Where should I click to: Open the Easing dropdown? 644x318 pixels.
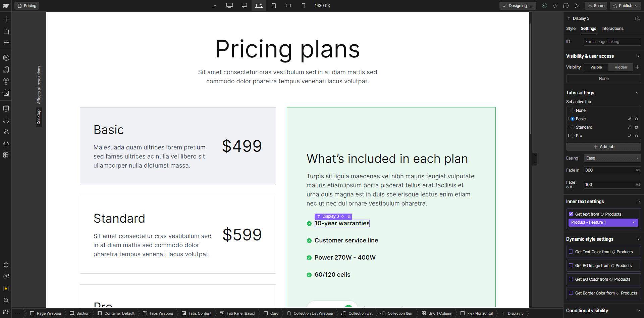612,158
